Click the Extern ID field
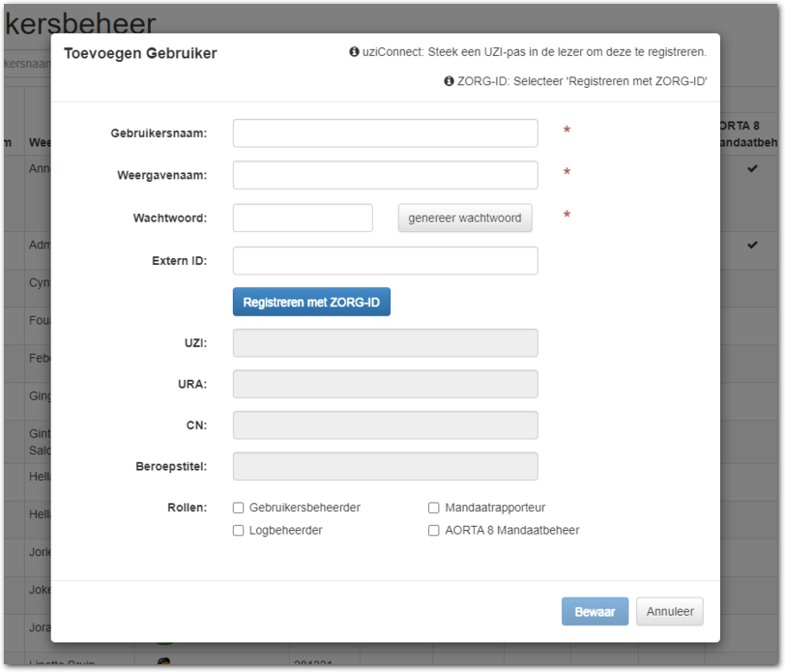This screenshot has height=672, width=785. tap(385, 261)
